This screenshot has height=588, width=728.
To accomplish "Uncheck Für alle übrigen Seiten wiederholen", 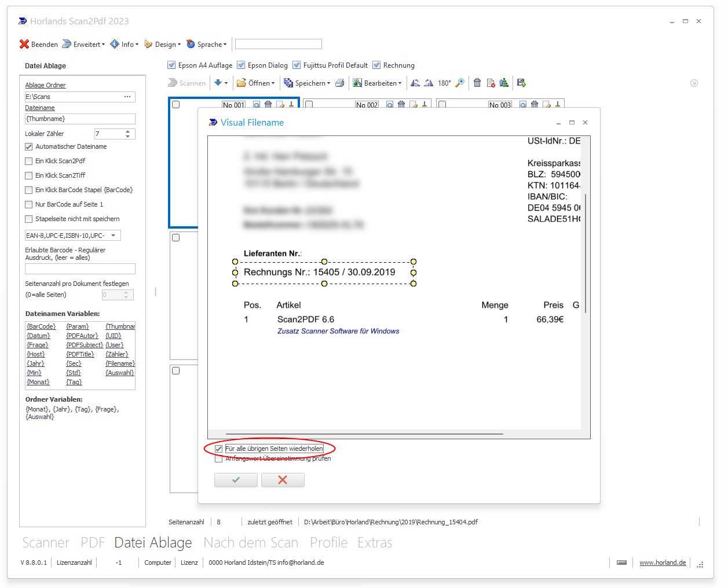I will (x=218, y=449).
